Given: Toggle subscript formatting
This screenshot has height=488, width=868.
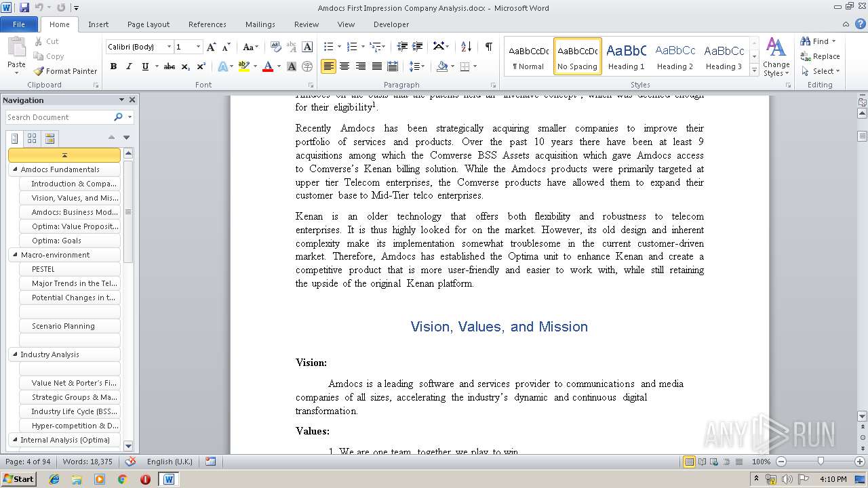Looking at the screenshot, I should 186,66.
